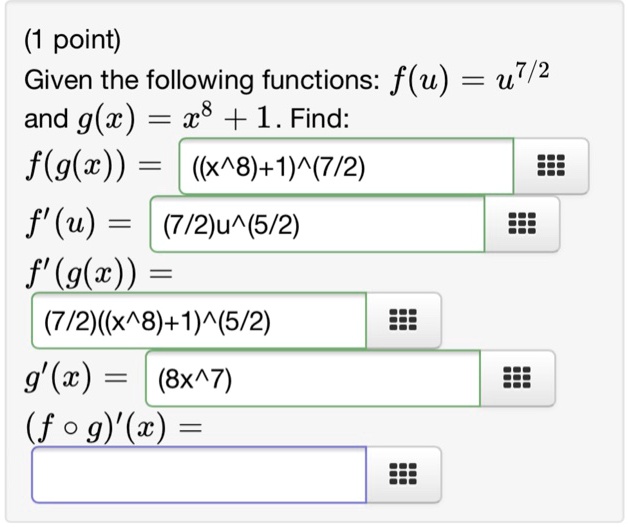Click the word "Find:"
628x527 pixels.
317,121
